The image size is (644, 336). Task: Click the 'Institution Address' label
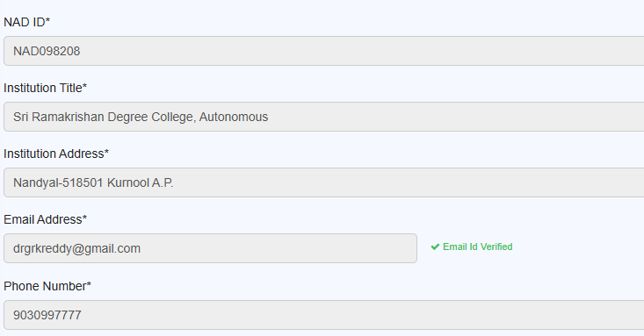point(54,154)
